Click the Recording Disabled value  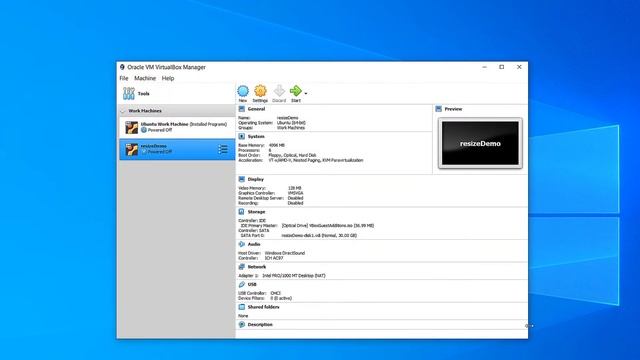click(x=296, y=203)
